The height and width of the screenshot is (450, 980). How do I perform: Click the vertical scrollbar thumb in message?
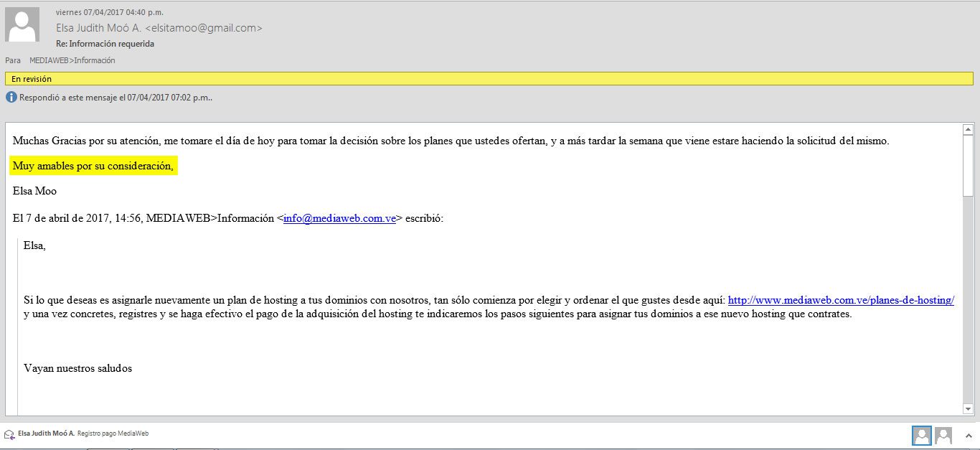tap(968, 165)
